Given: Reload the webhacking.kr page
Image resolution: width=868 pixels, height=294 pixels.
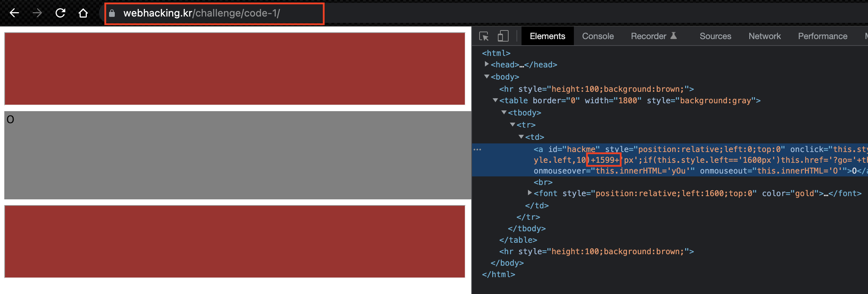Looking at the screenshot, I should [x=60, y=13].
